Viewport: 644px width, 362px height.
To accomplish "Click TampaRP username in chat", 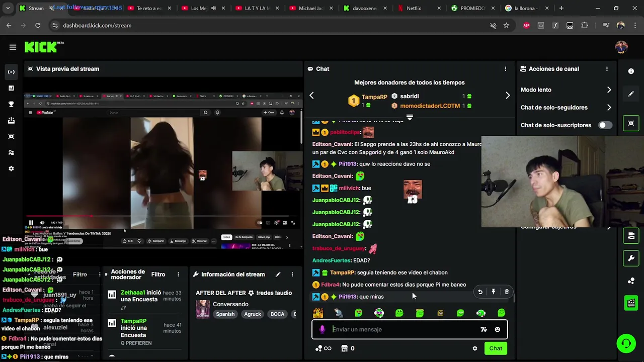I will (342, 273).
